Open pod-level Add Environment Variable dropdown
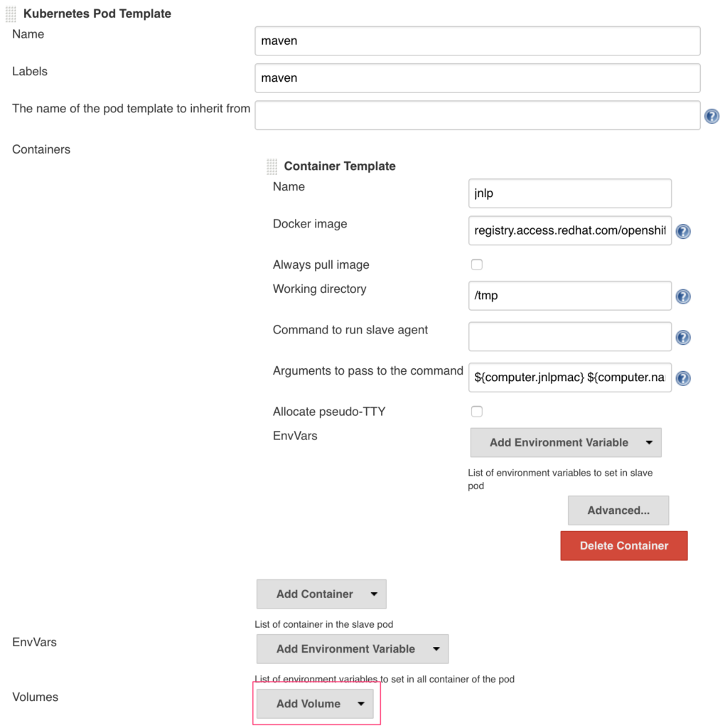The width and height of the screenshot is (725, 728). (x=352, y=649)
